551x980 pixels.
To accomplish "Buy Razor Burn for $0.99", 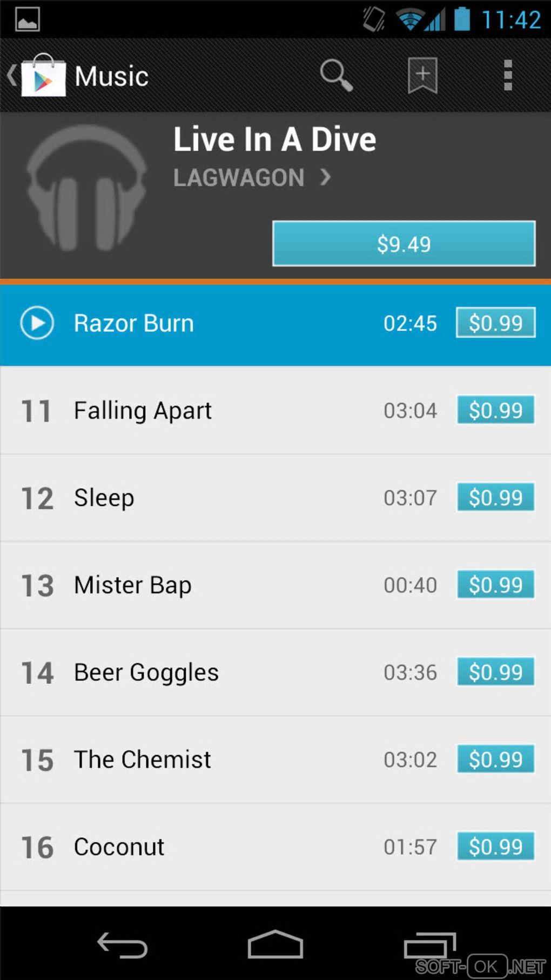I will 496,323.
